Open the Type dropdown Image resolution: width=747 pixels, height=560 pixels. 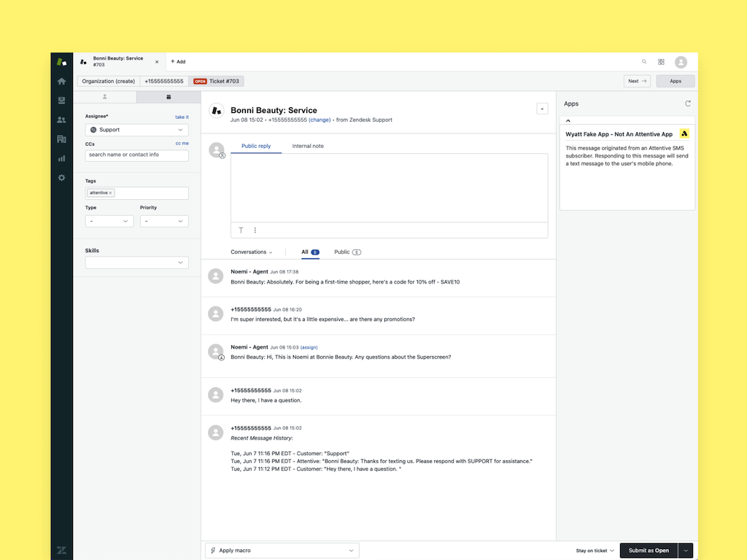pos(109,221)
